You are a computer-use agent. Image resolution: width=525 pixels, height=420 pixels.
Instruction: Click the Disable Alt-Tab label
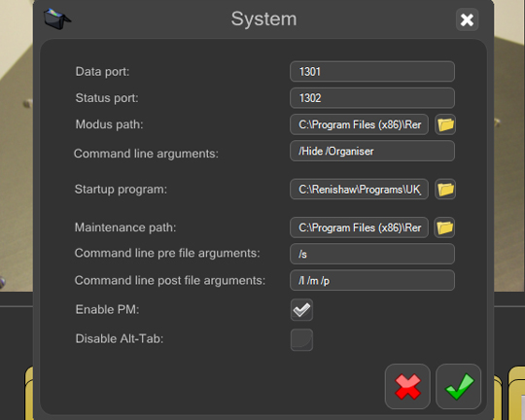click(x=120, y=338)
